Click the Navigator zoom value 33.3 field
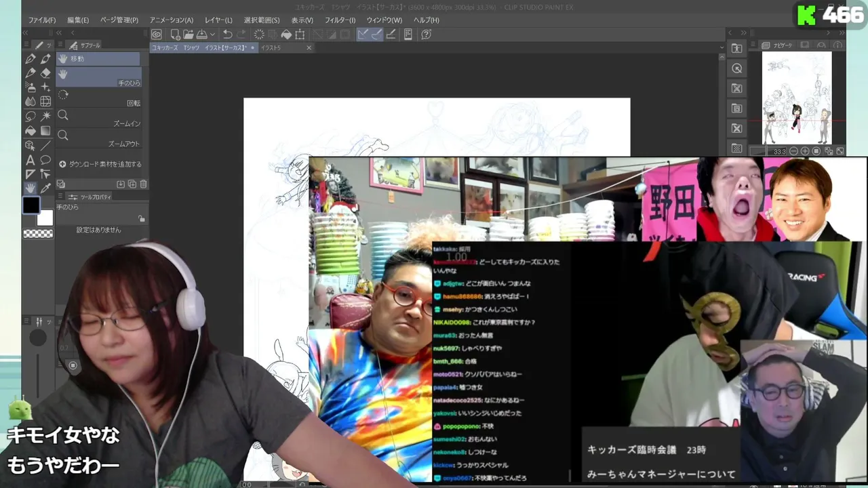 pyautogui.click(x=779, y=151)
